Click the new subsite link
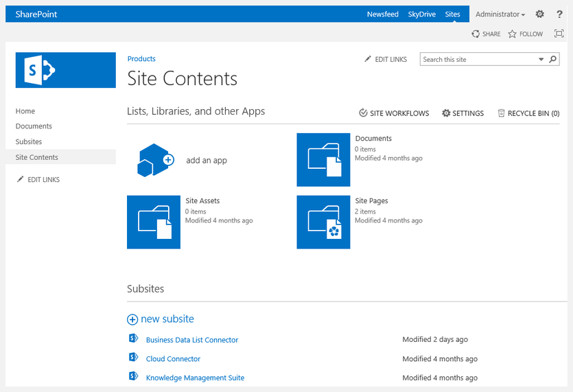This screenshot has width=573, height=392. pyautogui.click(x=167, y=319)
